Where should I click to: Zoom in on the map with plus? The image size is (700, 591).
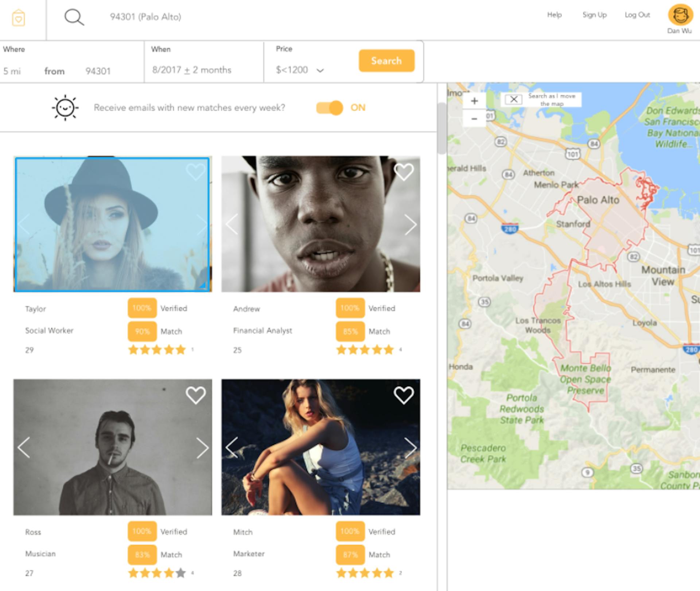click(474, 101)
